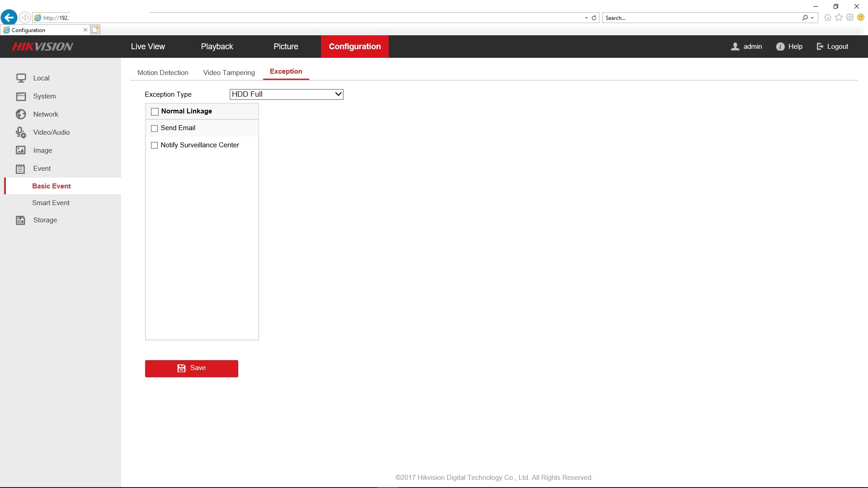Click the Video/Audio microphone icon
868x488 pixels.
[21, 132]
